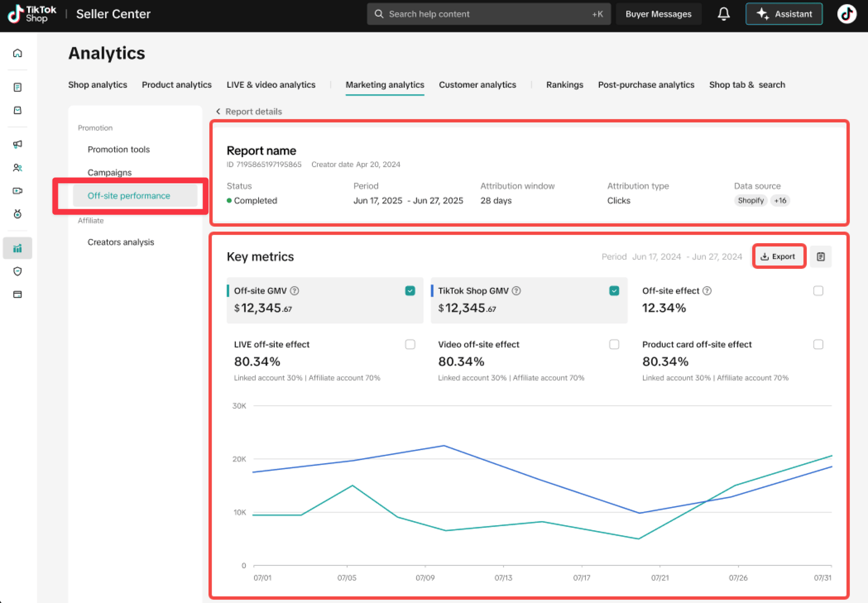Open the megaphone marketing sidebar icon
868x603 pixels.
(x=18, y=144)
